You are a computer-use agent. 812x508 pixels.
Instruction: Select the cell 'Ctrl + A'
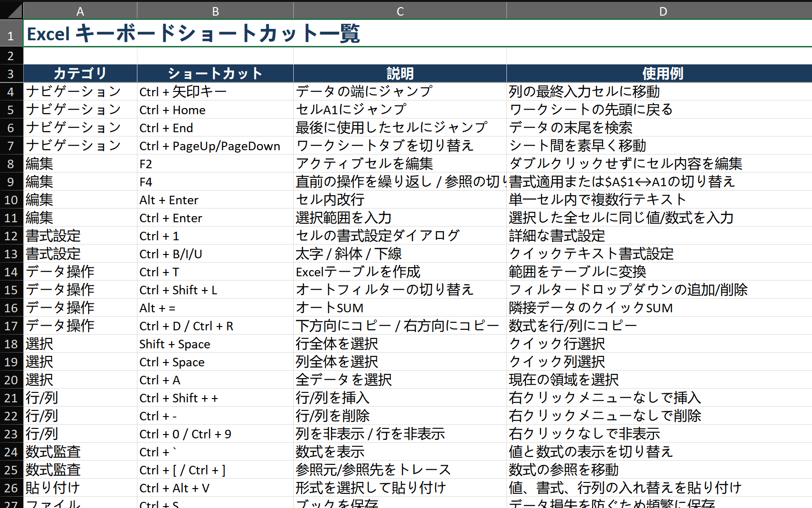(x=215, y=380)
